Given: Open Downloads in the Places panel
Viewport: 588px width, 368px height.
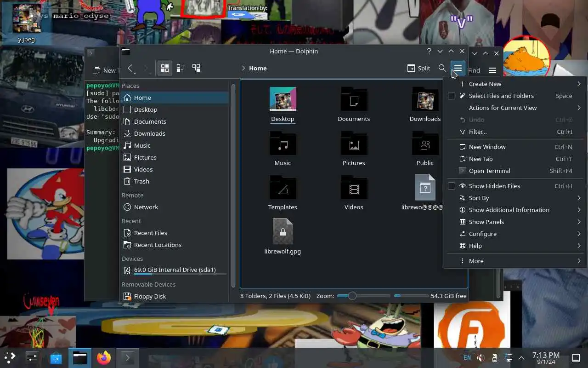Looking at the screenshot, I should [175, 133].
